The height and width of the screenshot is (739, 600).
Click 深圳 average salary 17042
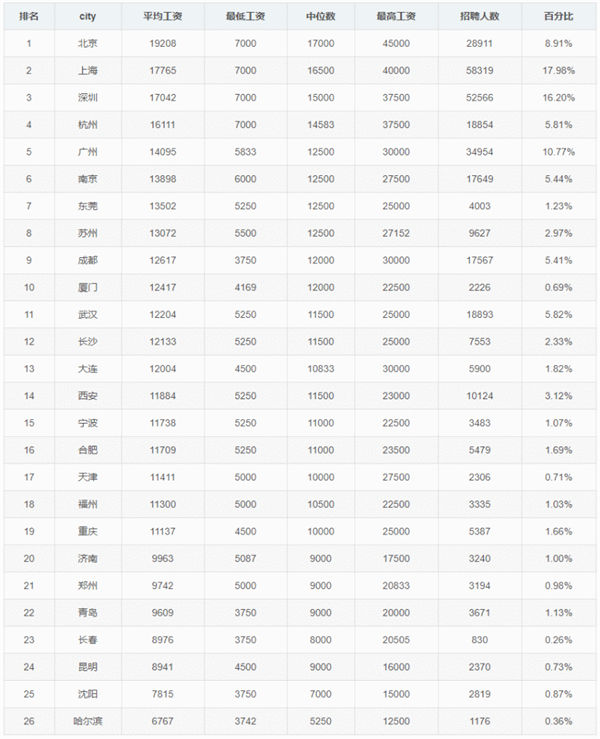[163, 98]
